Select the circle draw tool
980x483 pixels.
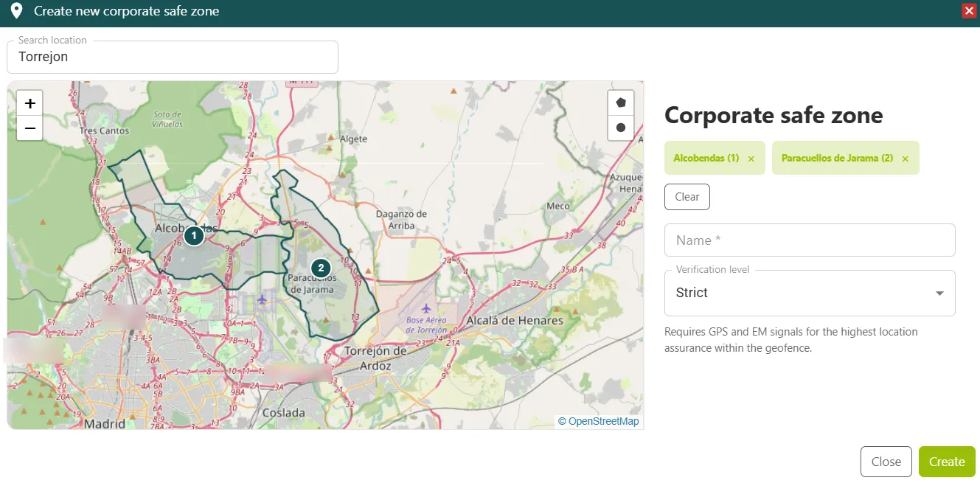621,128
